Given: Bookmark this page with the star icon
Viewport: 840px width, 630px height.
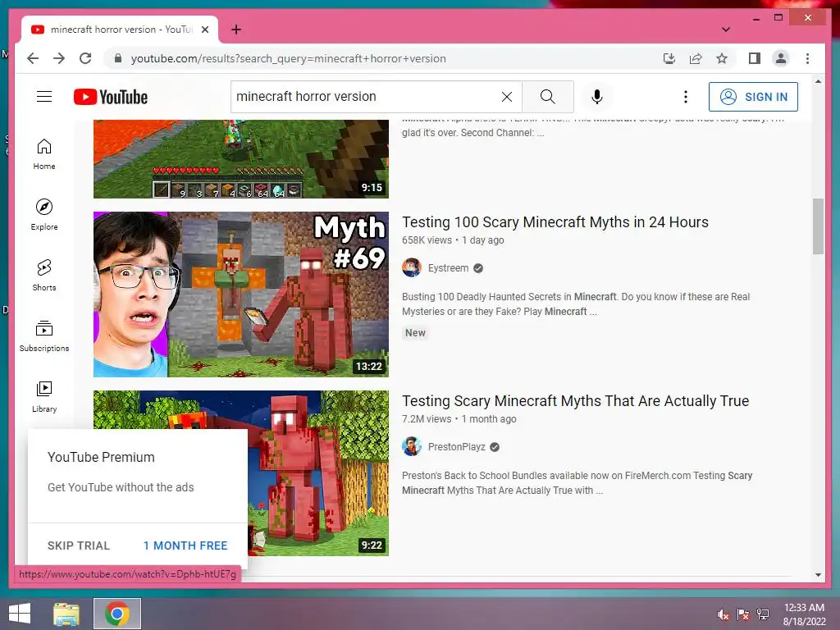Looking at the screenshot, I should coord(722,58).
